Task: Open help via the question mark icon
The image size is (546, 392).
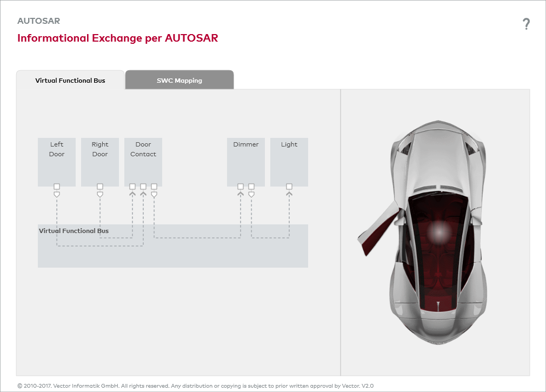Action: pos(526,24)
